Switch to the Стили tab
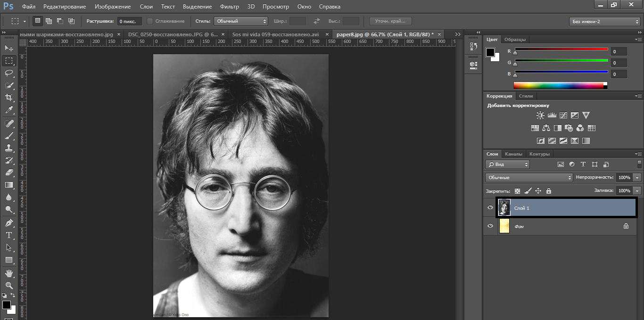This screenshot has width=644, height=320. [x=526, y=96]
